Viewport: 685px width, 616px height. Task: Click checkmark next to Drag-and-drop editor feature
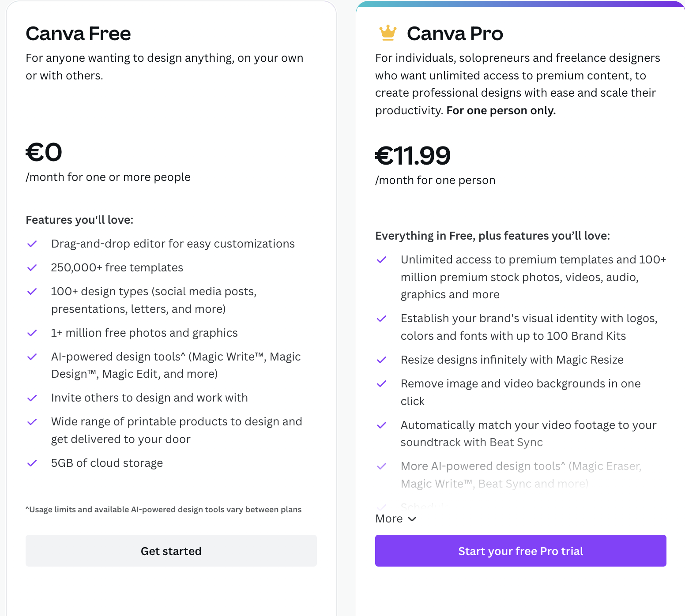pos(32,244)
